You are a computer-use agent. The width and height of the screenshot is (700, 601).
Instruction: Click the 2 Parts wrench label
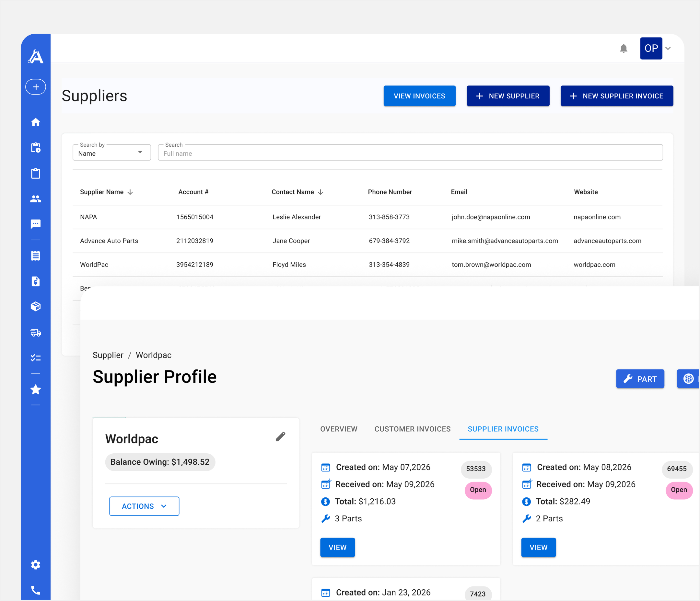[549, 519]
